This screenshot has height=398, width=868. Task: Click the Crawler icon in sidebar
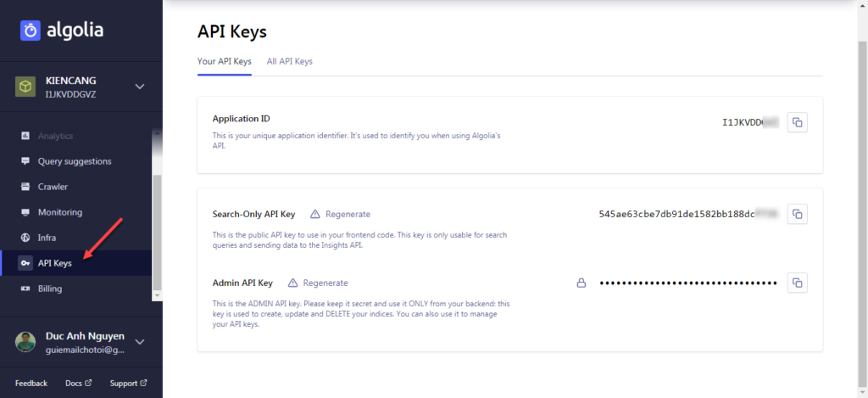click(25, 187)
